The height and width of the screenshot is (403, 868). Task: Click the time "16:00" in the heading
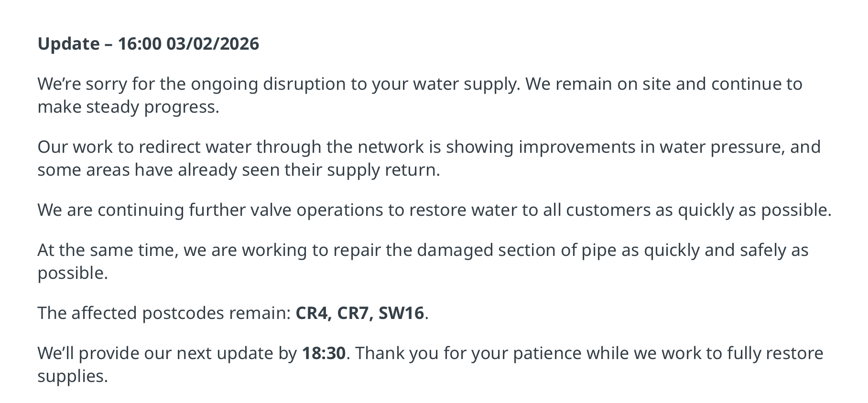tap(140, 44)
